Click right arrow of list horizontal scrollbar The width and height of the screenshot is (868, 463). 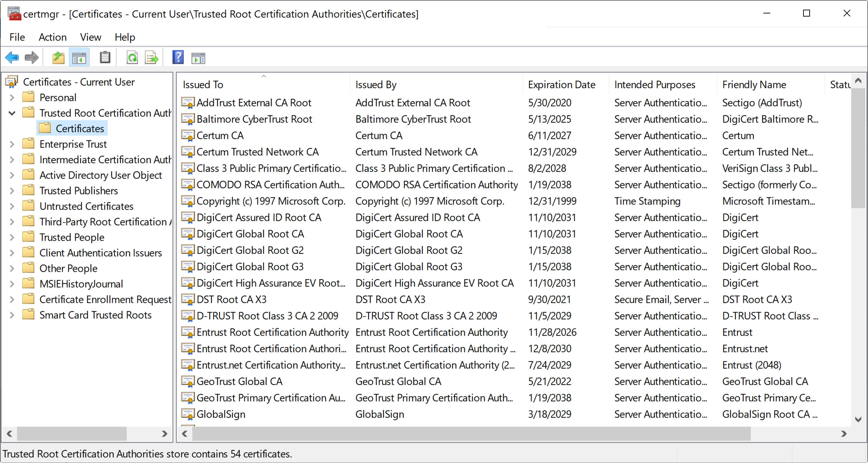point(844,434)
